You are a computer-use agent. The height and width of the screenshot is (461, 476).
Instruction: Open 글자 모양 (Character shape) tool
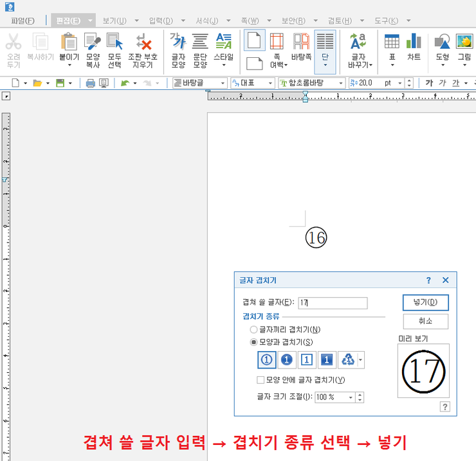(x=178, y=42)
